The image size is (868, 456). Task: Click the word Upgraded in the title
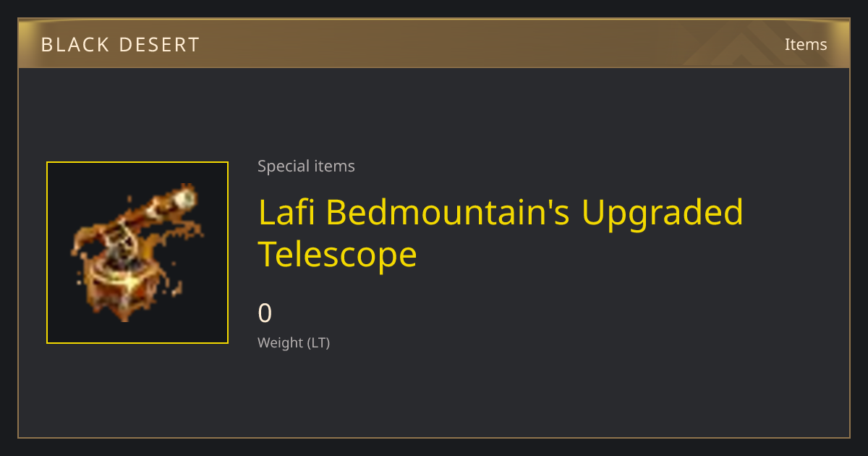(663, 214)
